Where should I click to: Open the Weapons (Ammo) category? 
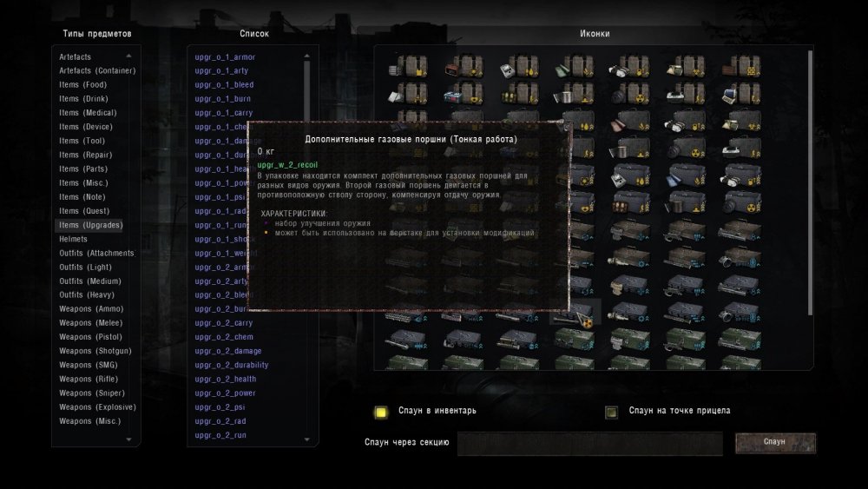(91, 308)
